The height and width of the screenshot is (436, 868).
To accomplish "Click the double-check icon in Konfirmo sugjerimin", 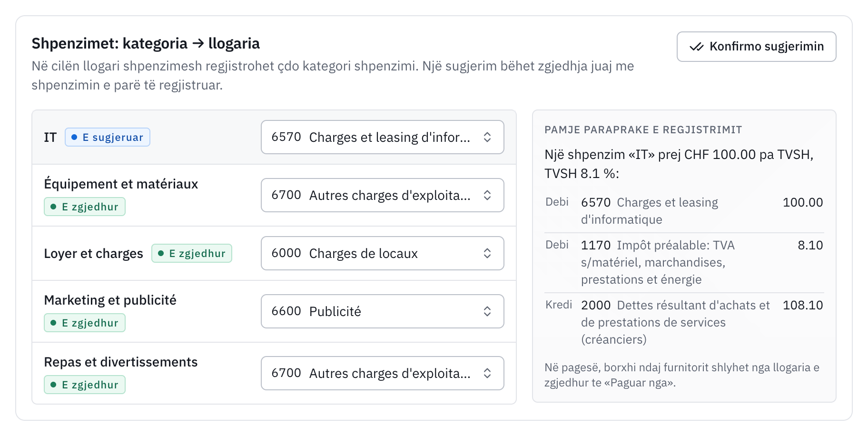I will coord(697,47).
